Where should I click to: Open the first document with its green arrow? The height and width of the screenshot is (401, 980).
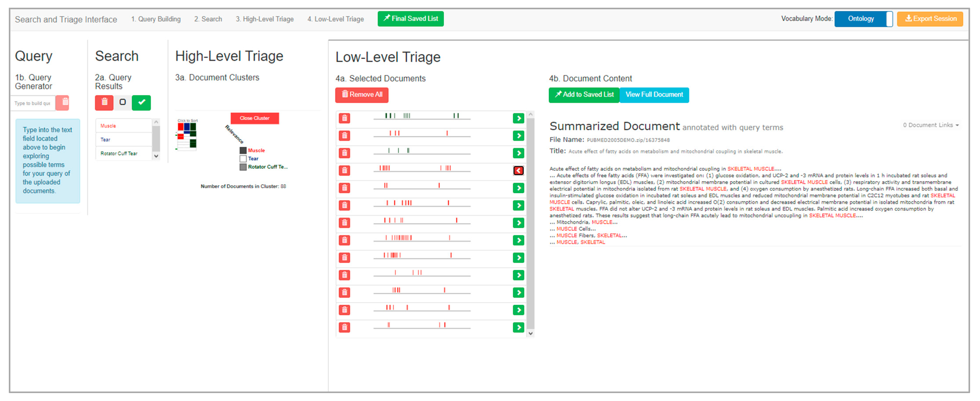[518, 119]
